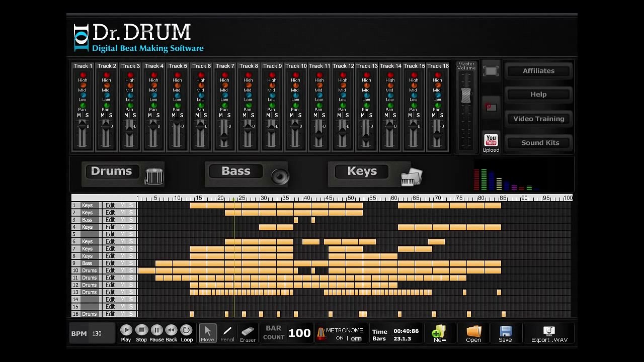The width and height of the screenshot is (644, 362).
Task: Open Video Training
Action: coord(538,119)
